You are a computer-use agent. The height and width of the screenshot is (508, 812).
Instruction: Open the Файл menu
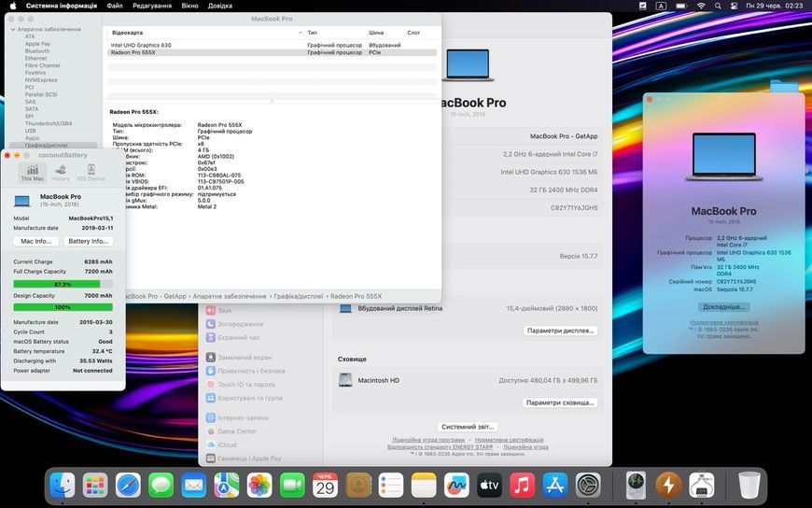(x=115, y=6)
